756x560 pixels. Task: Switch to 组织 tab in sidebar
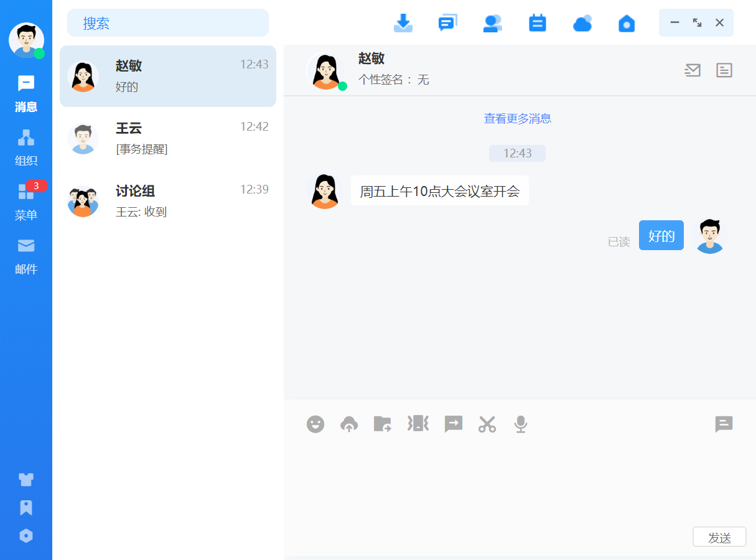click(26, 147)
